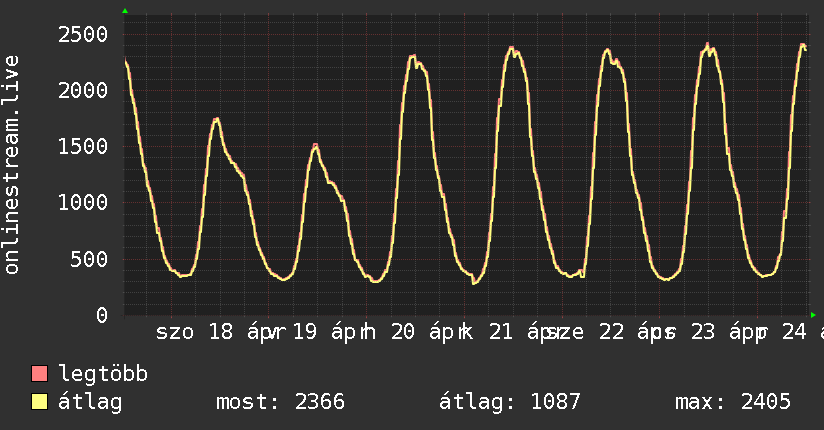Click the red legtöbb legend swatch
This screenshot has width=824, height=430.
click(x=40, y=374)
